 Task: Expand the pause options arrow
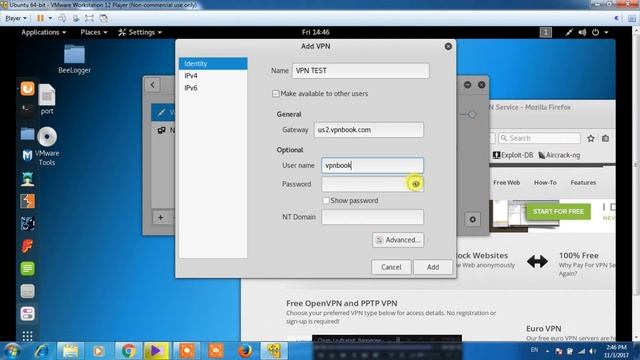click(50, 18)
